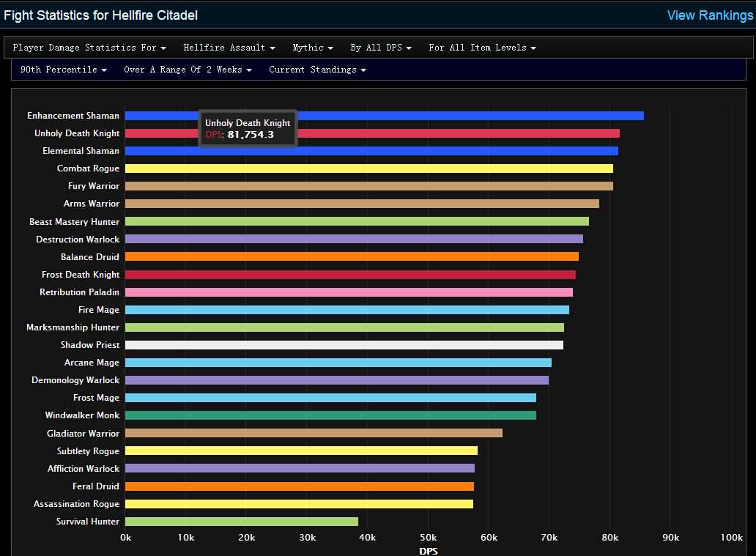The width and height of the screenshot is (756, 556).
Task: Open the By All DPS dropdown
Action: point(381,48)
